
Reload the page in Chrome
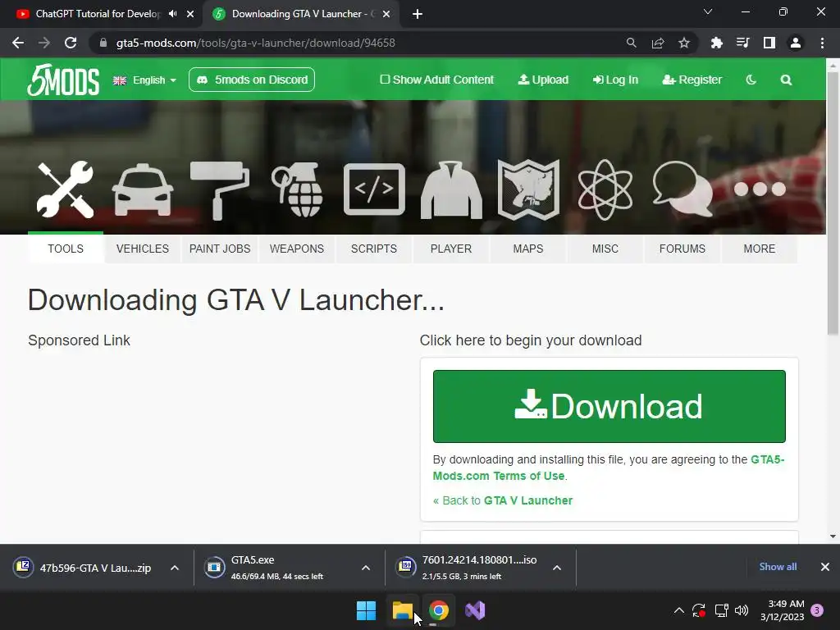tap(71, 43)
